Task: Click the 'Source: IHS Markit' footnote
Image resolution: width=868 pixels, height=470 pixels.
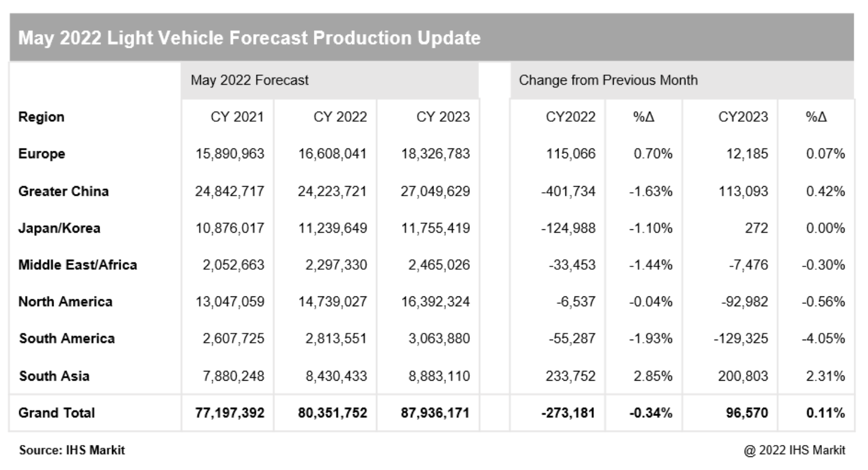Action: 72,450
